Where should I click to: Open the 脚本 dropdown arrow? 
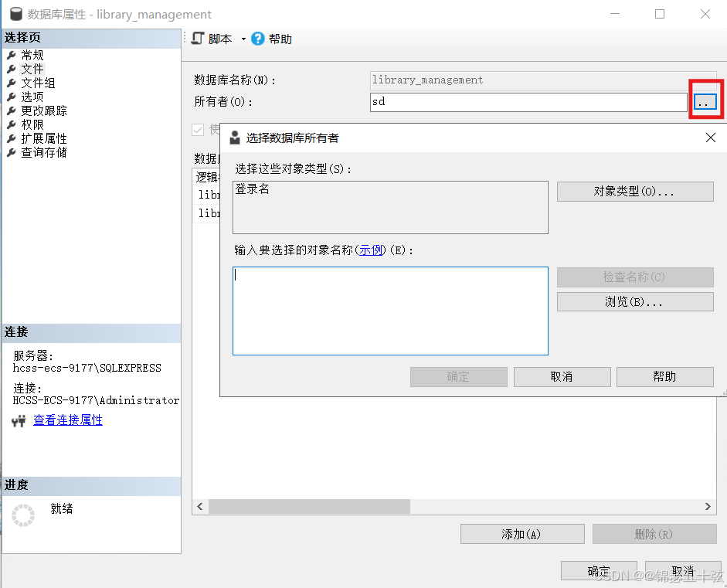[x=243, y=39]
